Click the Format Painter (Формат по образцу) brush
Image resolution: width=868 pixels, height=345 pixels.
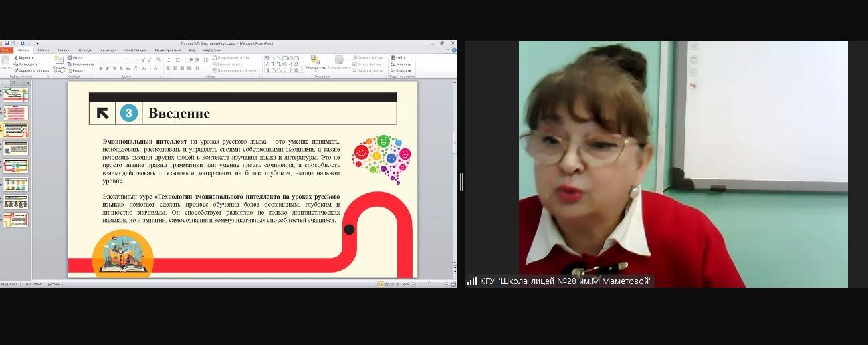[15, 70]
